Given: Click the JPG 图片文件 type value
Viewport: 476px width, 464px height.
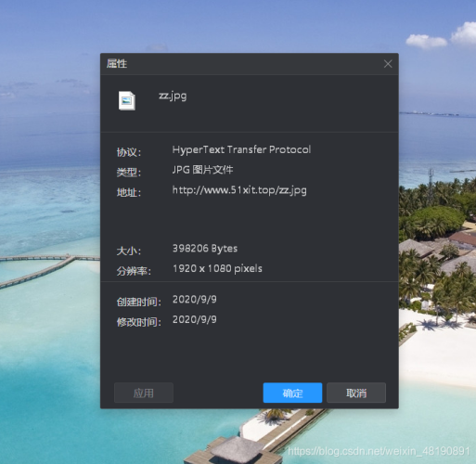Looking at the screenshot, I should pos(202,170).
